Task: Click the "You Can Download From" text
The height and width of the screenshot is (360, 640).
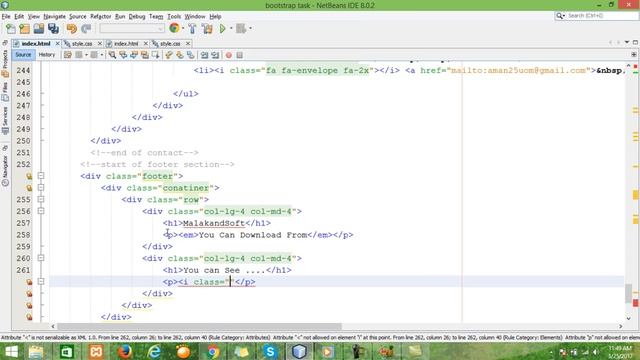Action: pos(253,235)
